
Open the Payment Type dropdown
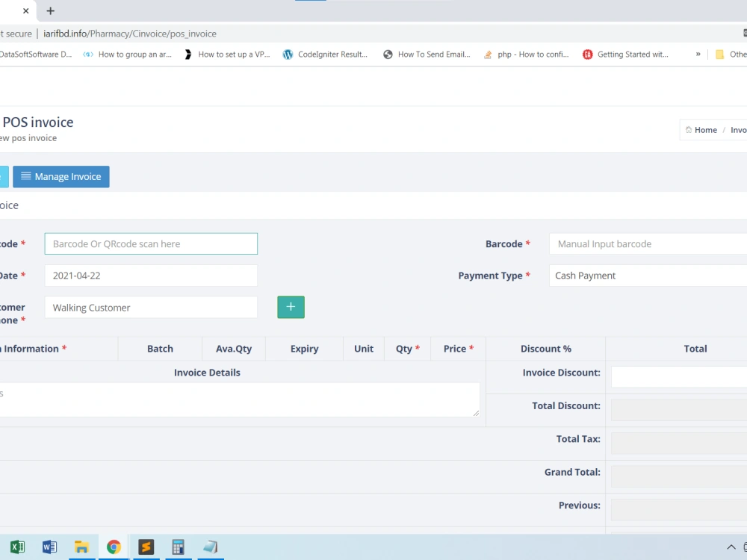tap(647, 276)
